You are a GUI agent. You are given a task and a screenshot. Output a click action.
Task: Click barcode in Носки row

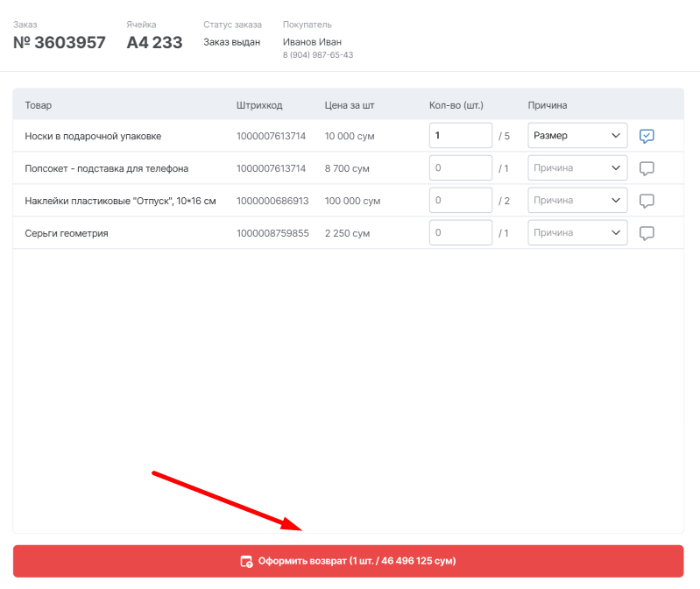tap(271, 136)
